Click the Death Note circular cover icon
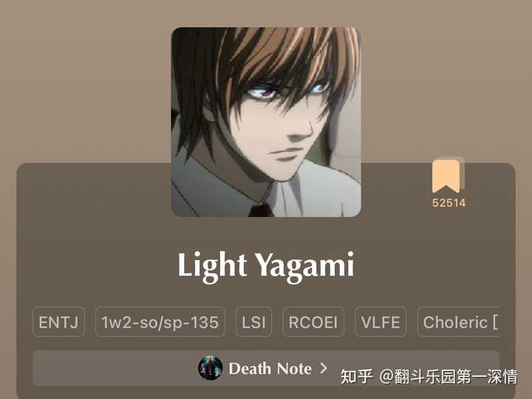Screen dimensions: 532x399 [211, 368]
